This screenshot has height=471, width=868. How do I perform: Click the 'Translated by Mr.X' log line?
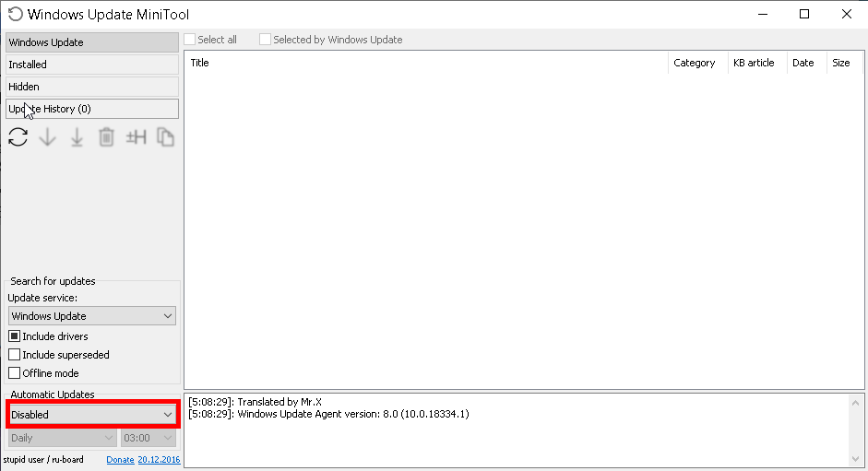pyautogui.click(x=256, y=402)
